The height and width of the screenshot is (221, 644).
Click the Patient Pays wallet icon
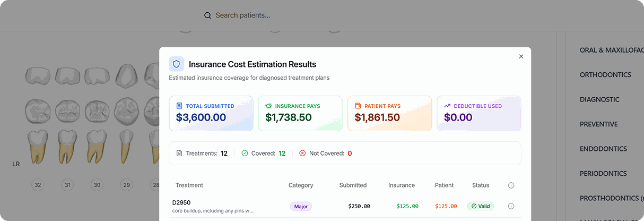point(358,106)
